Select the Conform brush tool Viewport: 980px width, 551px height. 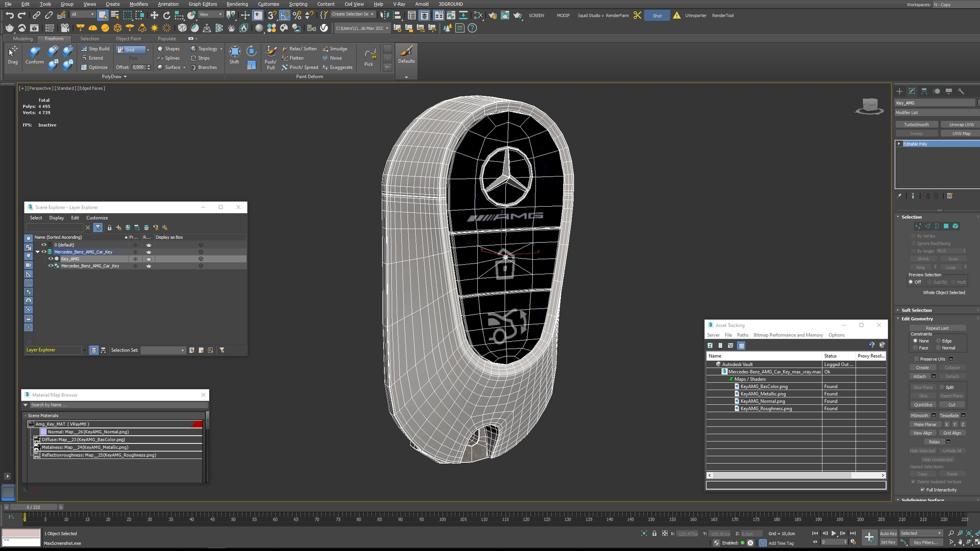point(35,55)
